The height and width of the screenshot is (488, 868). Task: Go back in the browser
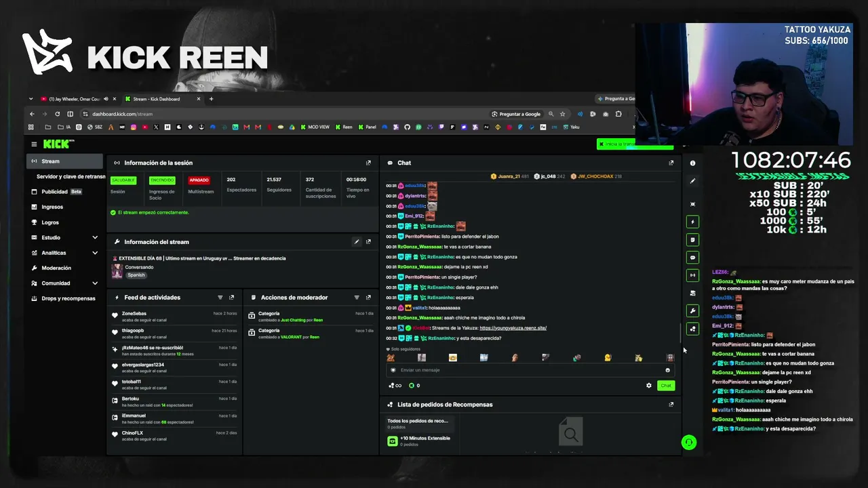(32, 114)
